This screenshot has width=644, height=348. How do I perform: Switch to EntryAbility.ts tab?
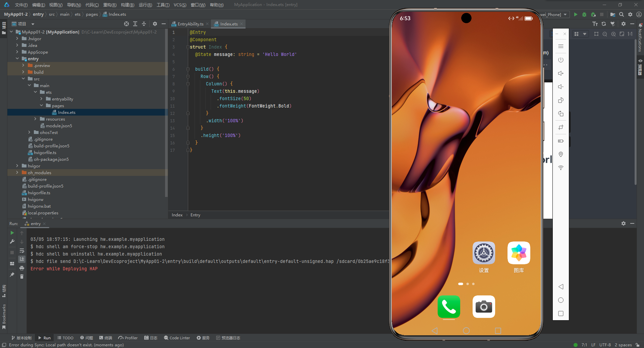point(190,24)
